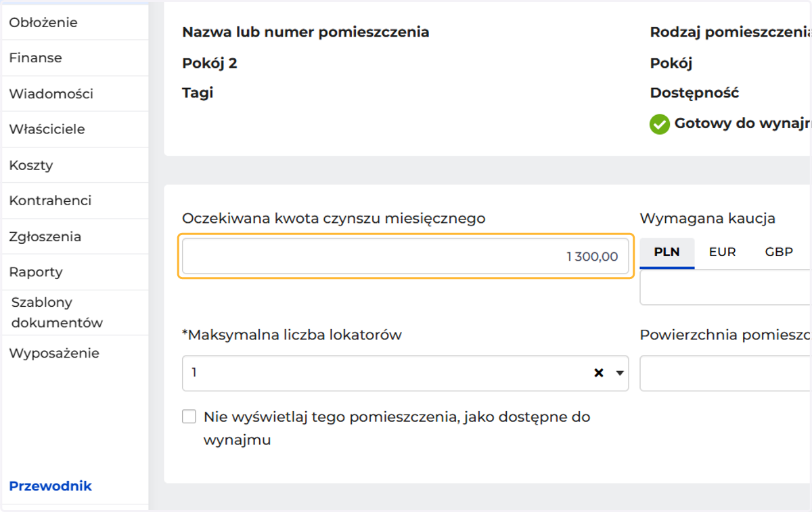Open Właściciele page

pos(47,129)
